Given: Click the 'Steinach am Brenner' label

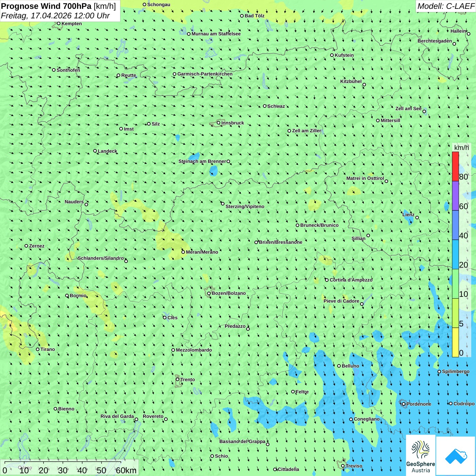Looking at the screenshot, I should point(202,161).
